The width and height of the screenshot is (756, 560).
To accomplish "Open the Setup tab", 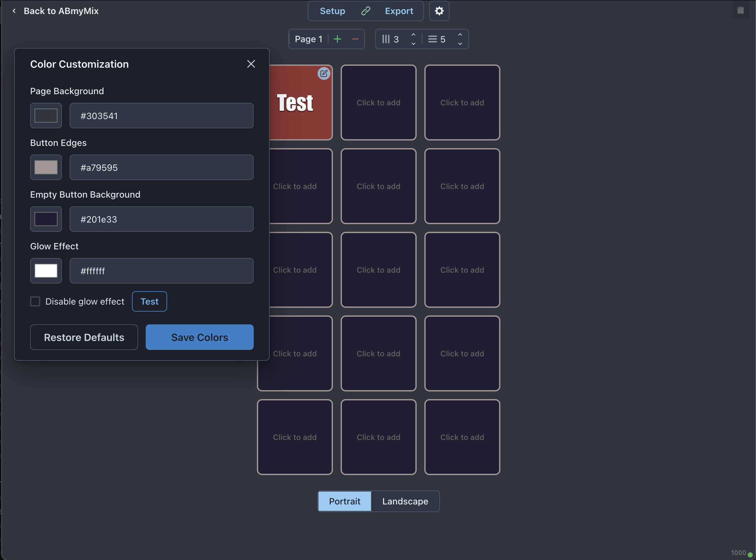I will click(x=332, y=11).
